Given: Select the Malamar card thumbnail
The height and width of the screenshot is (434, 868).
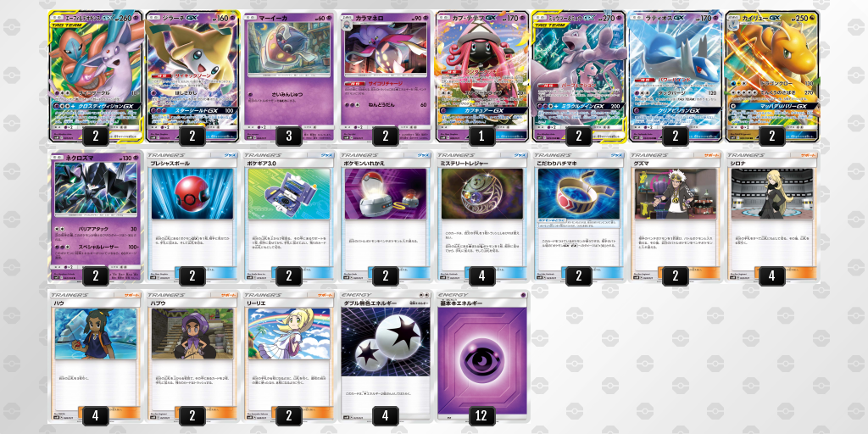Looking at the screenshot, I should [386, 76].
